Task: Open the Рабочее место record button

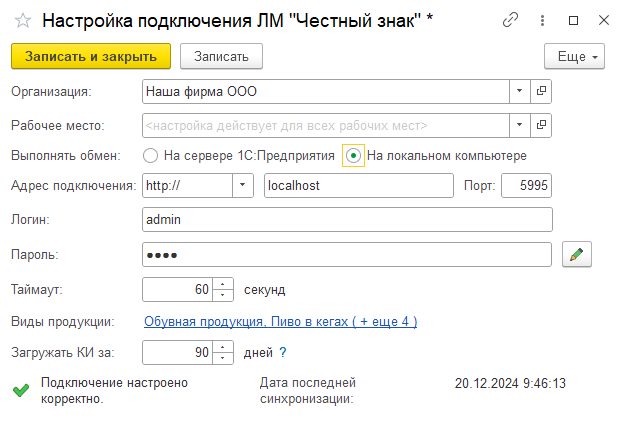Action: tap(542, 126)
